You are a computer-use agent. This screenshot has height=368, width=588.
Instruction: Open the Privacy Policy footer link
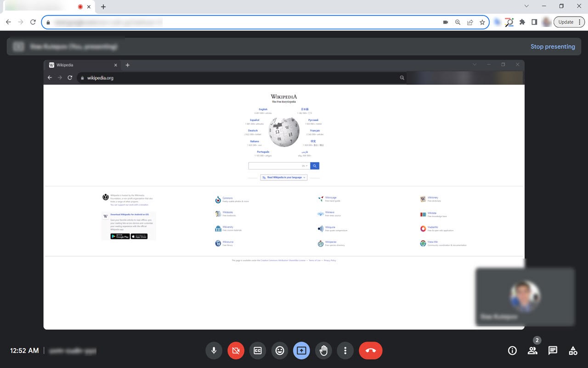click(x=330, y=260)
